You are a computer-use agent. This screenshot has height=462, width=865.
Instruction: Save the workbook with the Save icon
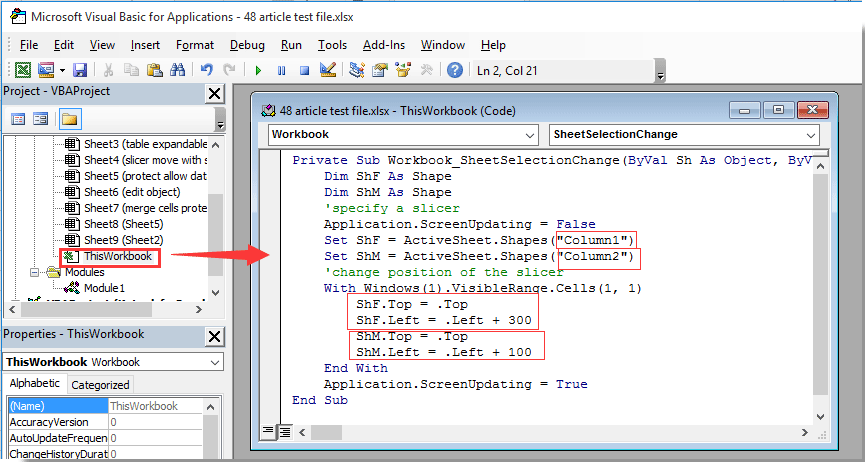pyautogui.click(x=80, y=70)
